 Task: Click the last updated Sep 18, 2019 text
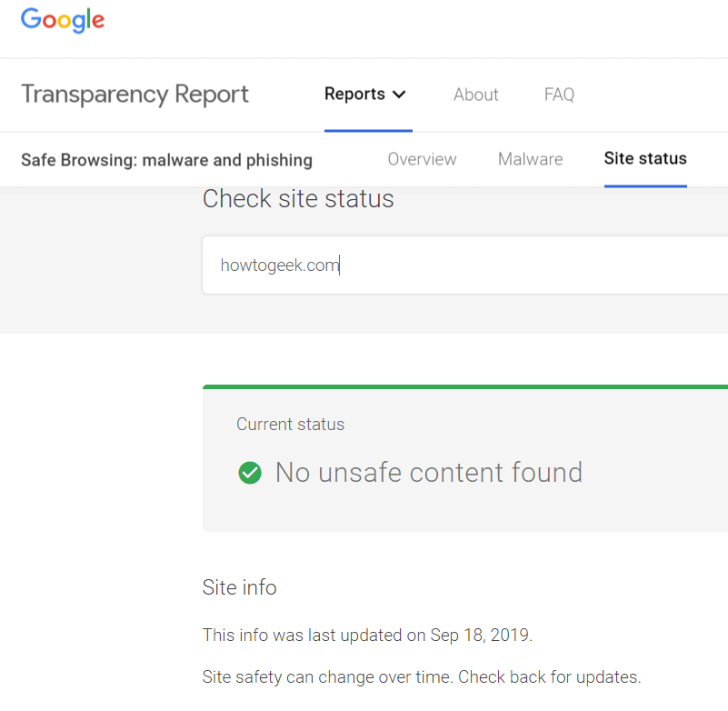click(367, 636)
